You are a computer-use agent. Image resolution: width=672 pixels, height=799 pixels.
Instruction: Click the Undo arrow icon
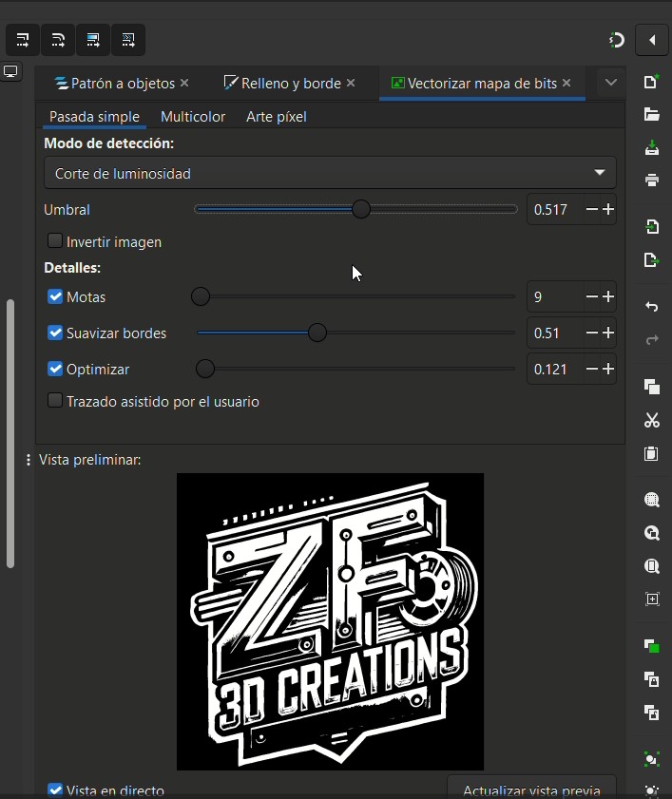click(652, 307)
